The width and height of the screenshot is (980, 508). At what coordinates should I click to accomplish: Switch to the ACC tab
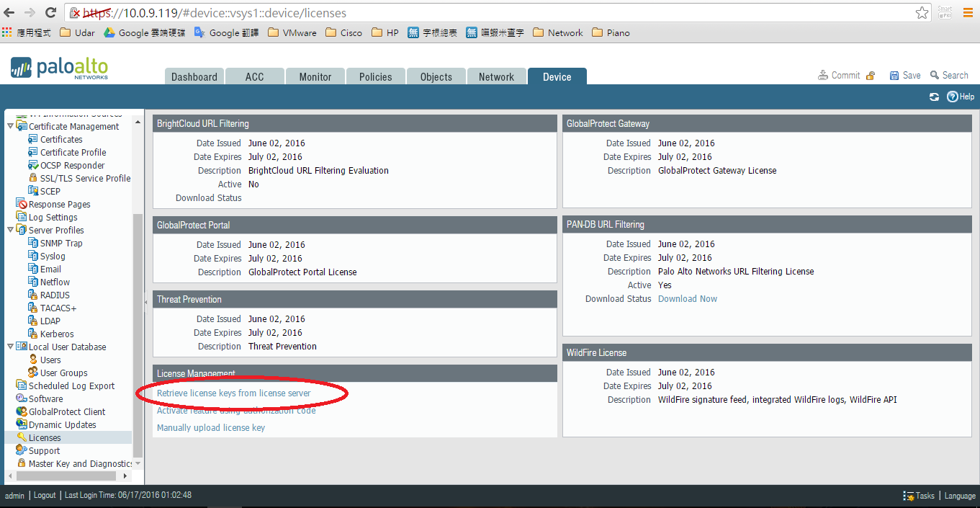(x=255, y=77)
